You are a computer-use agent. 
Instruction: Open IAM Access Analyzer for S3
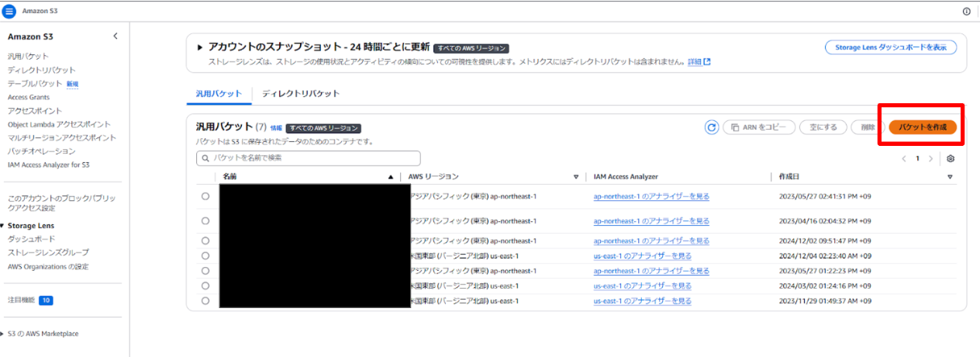[49, 165]
